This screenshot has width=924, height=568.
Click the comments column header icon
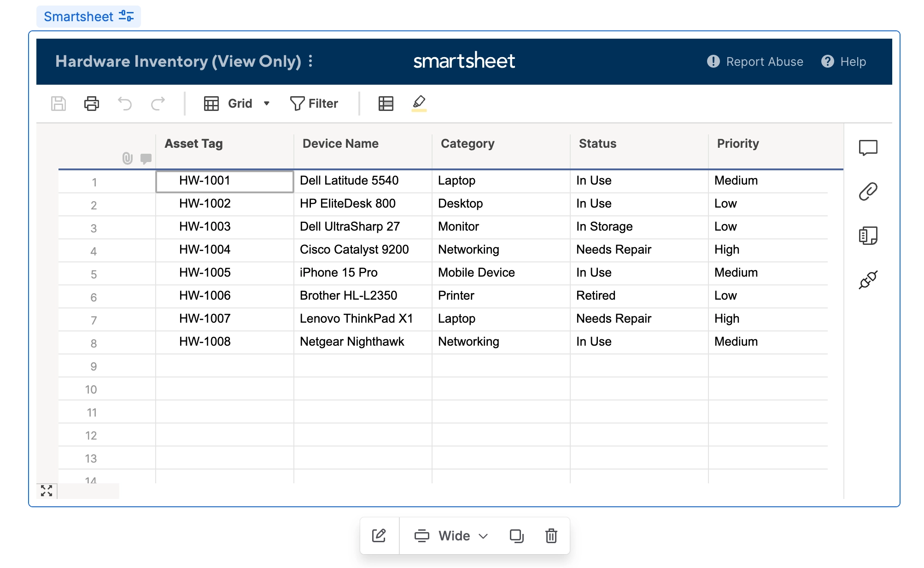click(146, 159)
